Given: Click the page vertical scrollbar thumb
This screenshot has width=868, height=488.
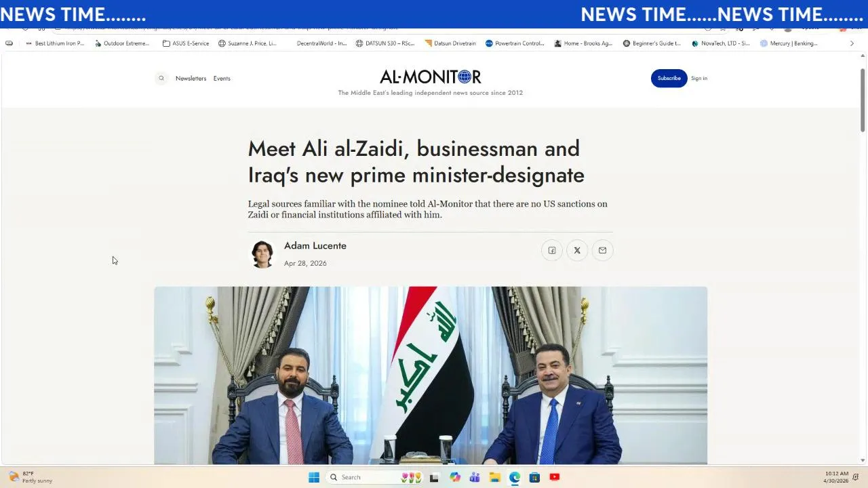Looking at the screenshot, I should (x=863, y=100).
